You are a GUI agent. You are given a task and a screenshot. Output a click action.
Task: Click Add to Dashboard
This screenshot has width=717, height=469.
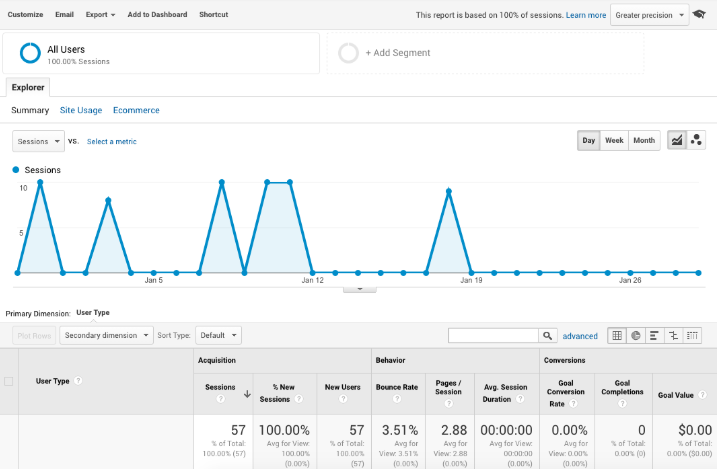[157, 15]
